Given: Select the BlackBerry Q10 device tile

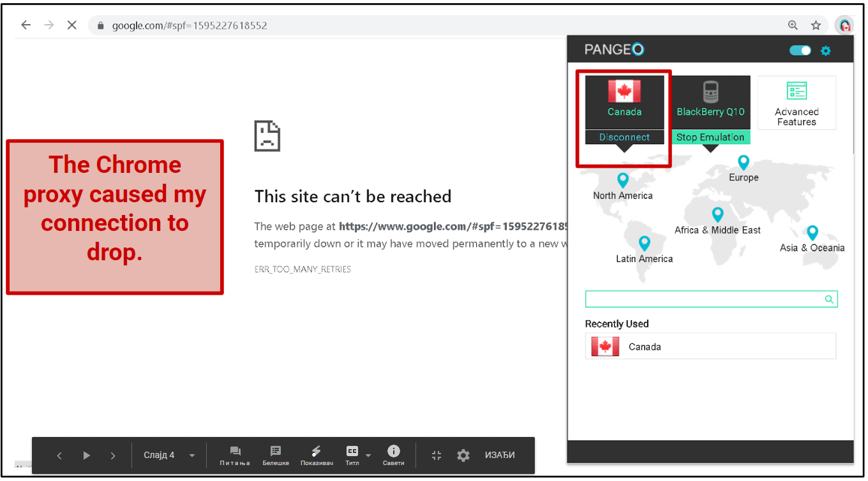Looking at the screenshot, I should 710,102.
